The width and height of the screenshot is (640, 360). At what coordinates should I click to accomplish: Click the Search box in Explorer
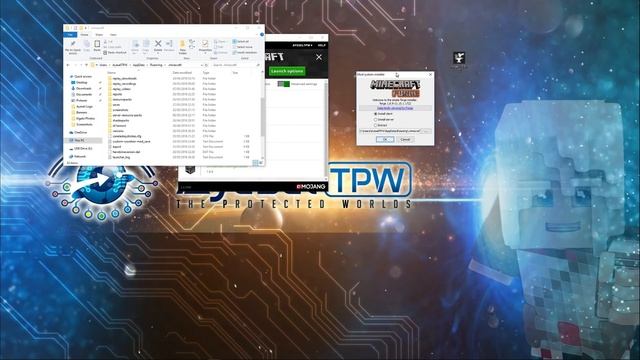pyautogui.click(x=235, y=65)
